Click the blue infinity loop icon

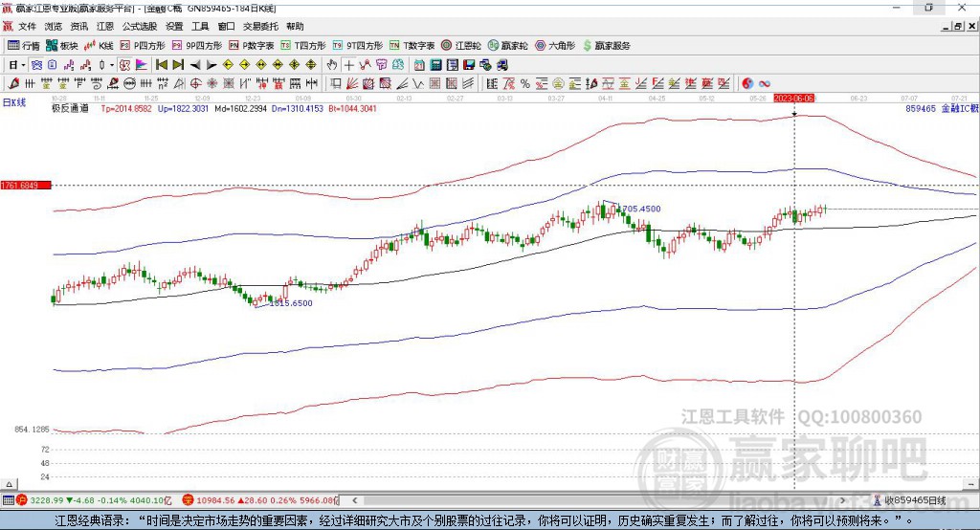coord(764,84)
